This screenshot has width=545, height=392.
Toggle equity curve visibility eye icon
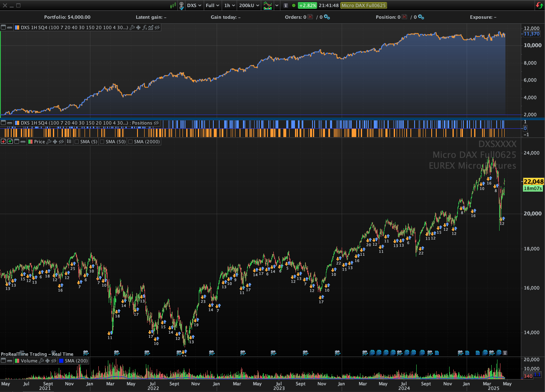(x=157, y=27)
